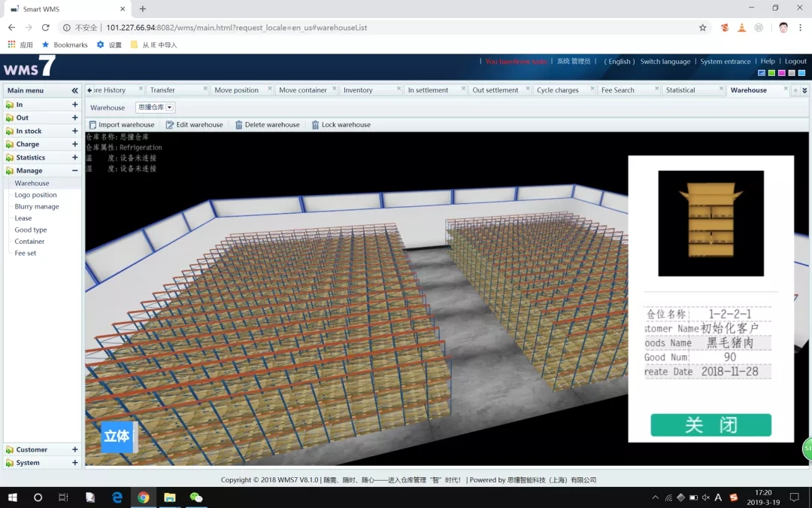Click the Edit warehouse toolbar button
The image size is (812, 508).
[x=194, y=125]
